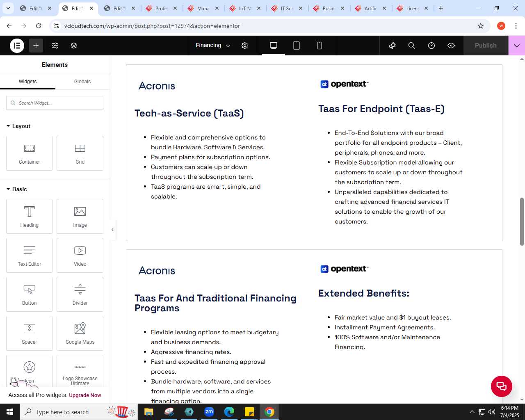The image size is (525, 420).
Task: Pick the Video widget
Action: [x=80, y=255]
